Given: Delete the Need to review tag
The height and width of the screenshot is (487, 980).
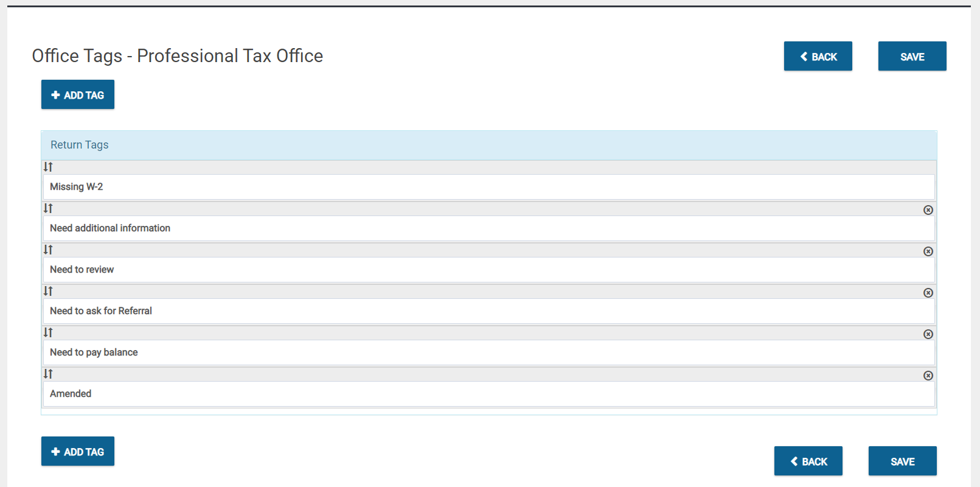Looking at the screenshot, I should click(x=928, y=251).
